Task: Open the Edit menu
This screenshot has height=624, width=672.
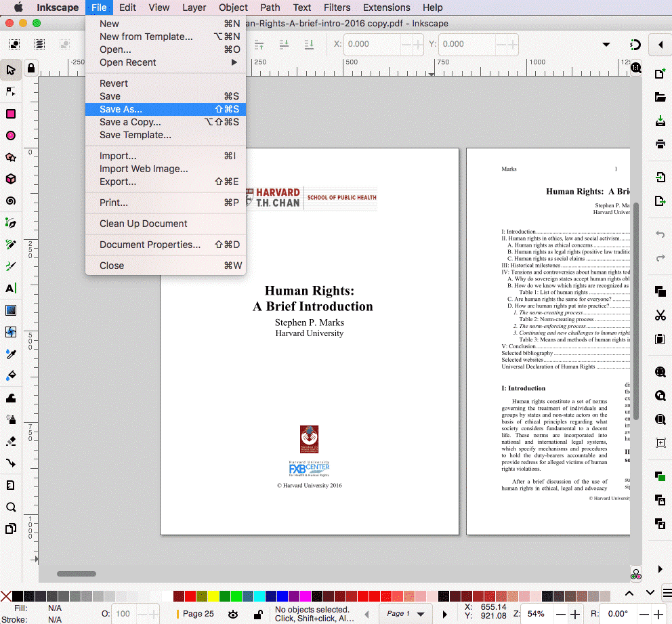Action: pyautogui.click(x=127, y=7)
